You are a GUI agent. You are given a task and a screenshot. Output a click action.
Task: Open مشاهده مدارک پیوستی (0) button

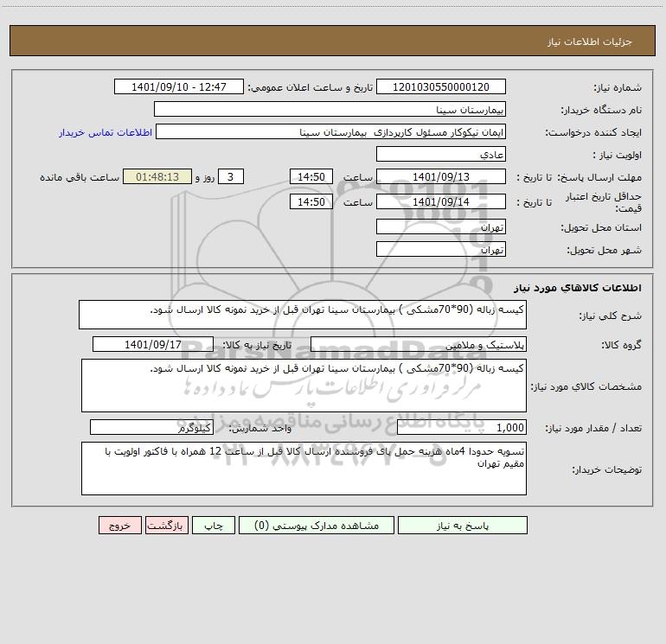317,525
